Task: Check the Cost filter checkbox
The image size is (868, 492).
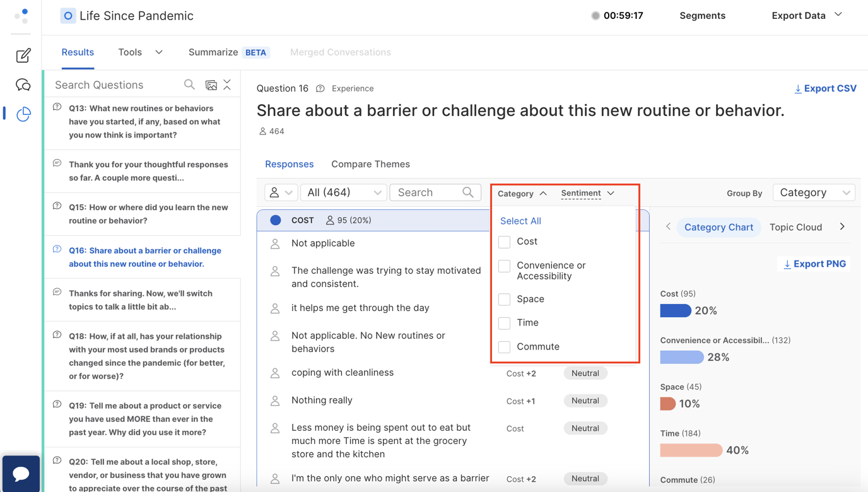Action: point(504,242)
